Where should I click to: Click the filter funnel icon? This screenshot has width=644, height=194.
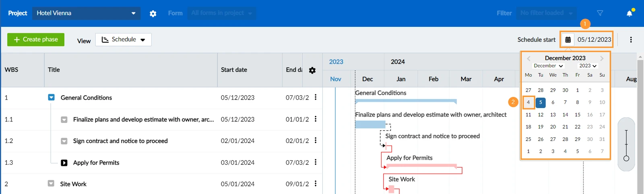600,13
